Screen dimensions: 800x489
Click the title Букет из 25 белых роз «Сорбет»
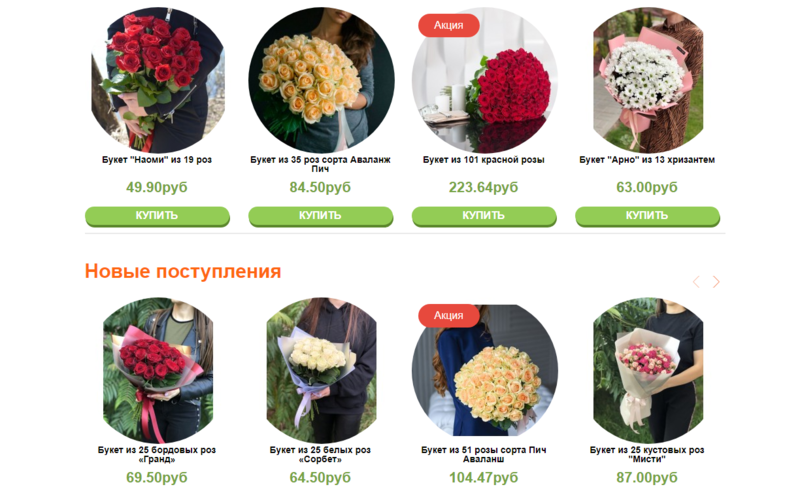pyautogui.click(x=320, y=454)
